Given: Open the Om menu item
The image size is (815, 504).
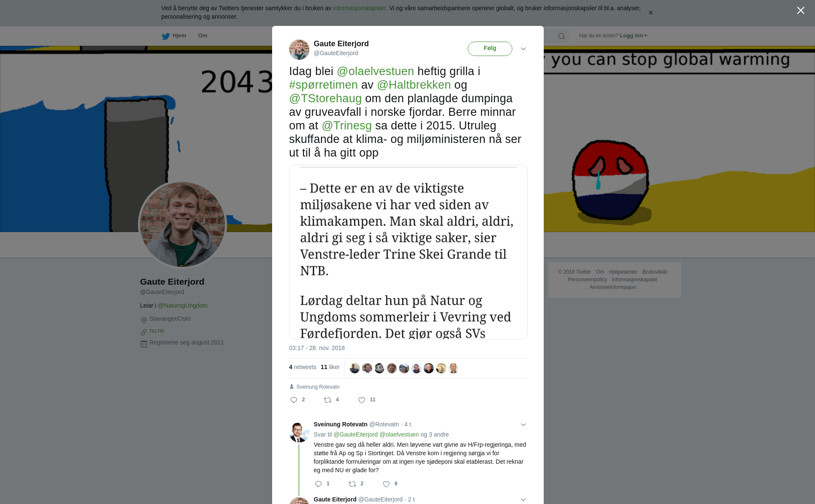Looking at the screenshot, I should point(203,36).
